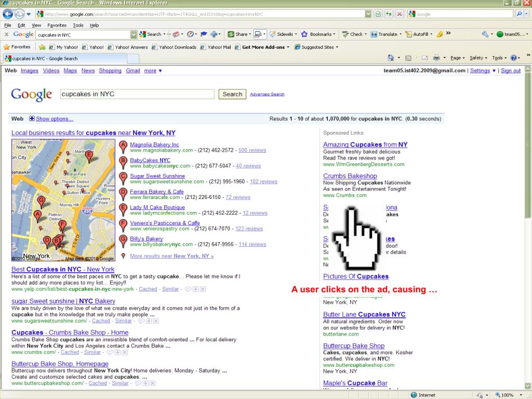Click the red Stop loading icon
The width and height of the screenshot is (532, 399).
coord(400,14)
